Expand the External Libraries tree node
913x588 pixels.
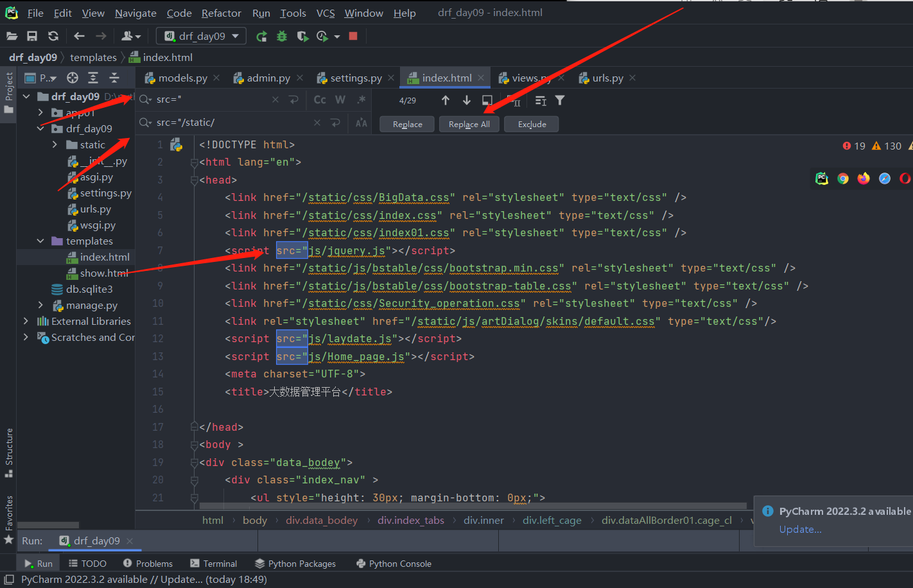tap(26, 321)
